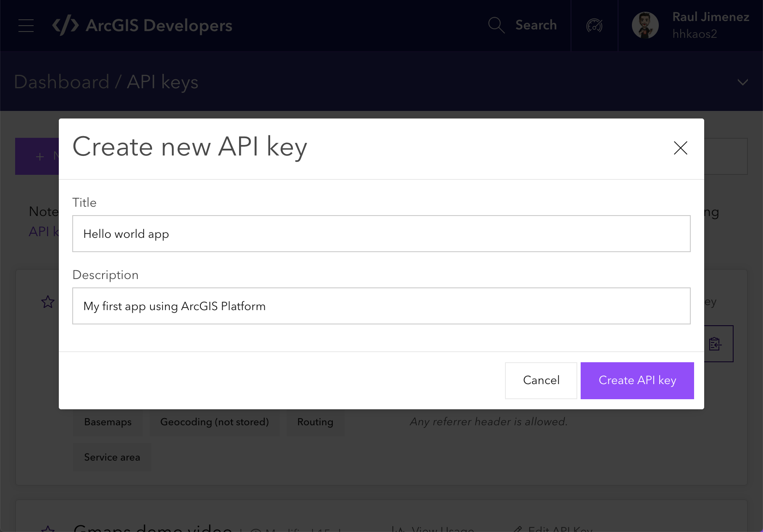Click the Service area tag
This screenshot has width=763, height=532.
pyautogui.click(x=112, y=457)
